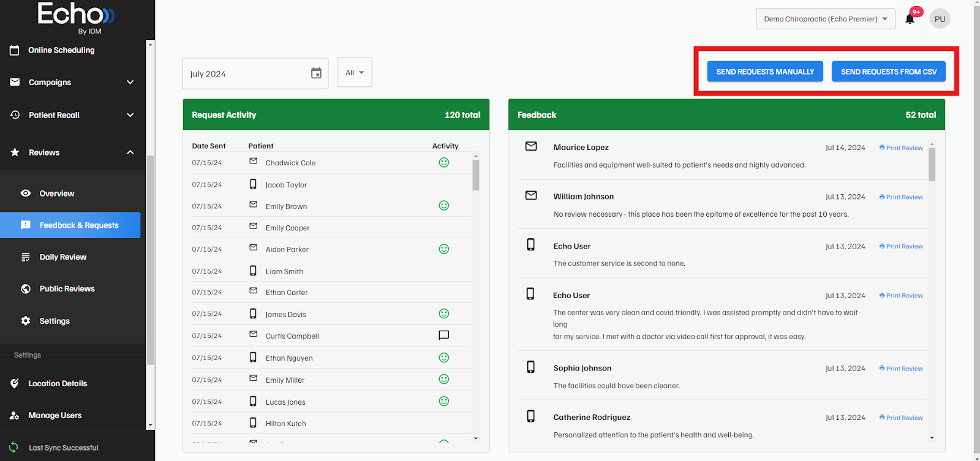Click the envelope icon beside William Johnson feedback

coord(531,195)
